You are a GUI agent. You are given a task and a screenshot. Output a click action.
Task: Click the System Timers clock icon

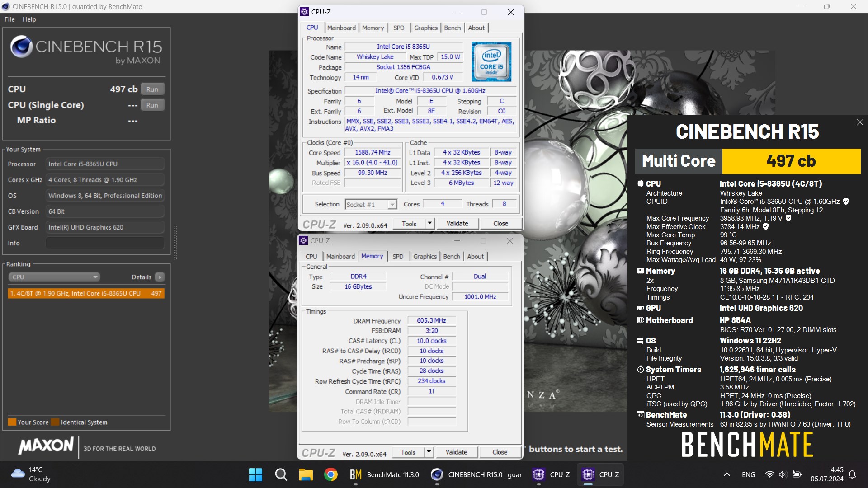coord(641,370)
